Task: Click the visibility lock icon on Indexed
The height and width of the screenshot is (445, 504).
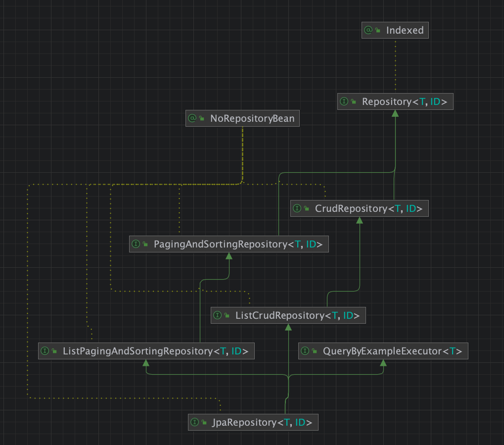Action: click(378, 30)
